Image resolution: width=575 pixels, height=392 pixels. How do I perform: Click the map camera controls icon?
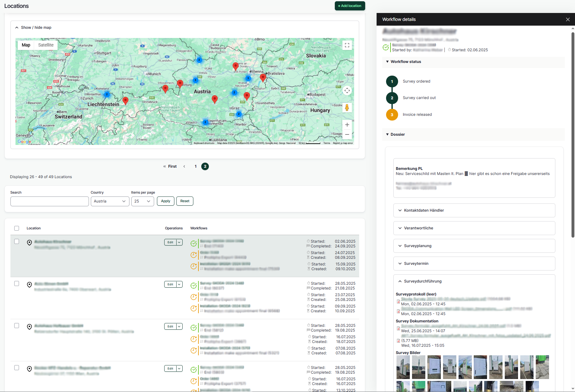347,91
